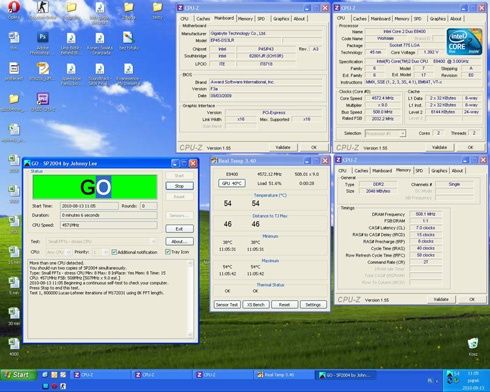Expand the Test type dropdown in SP2004
490x392 pixels.
154,241
